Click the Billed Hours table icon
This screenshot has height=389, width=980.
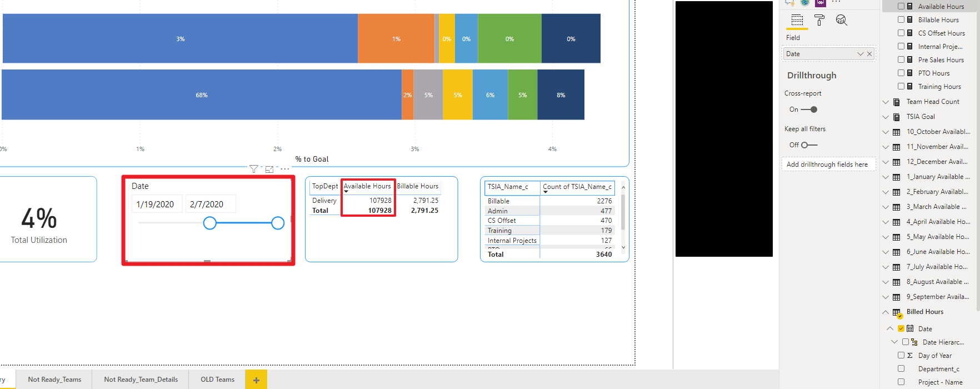897,313
